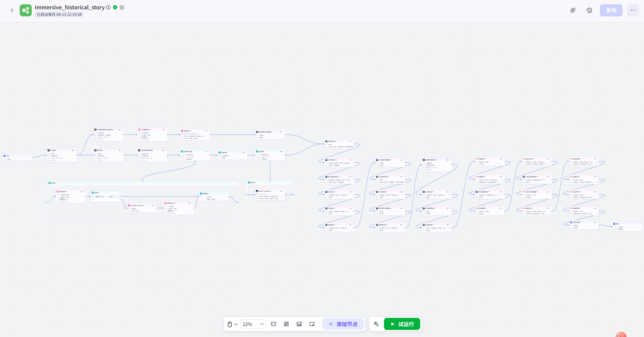Open the speech_synthesis node three-dot menu
Image resolution: width=644 pixels, height=337 pixels.
283,191
